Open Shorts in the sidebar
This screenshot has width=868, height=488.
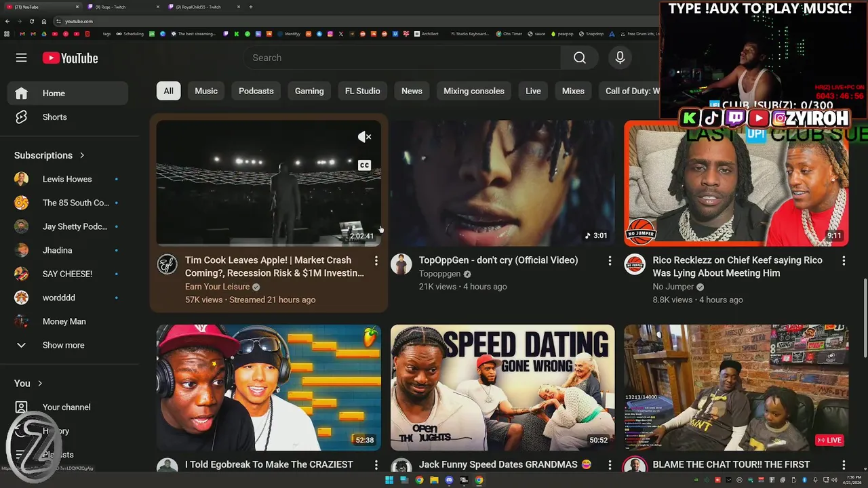pos(67,117)
